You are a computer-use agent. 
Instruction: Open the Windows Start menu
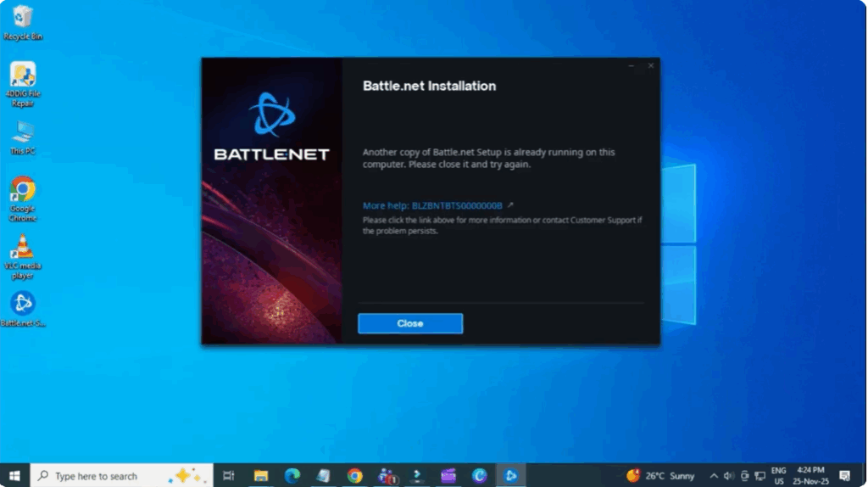click(14, 476)
